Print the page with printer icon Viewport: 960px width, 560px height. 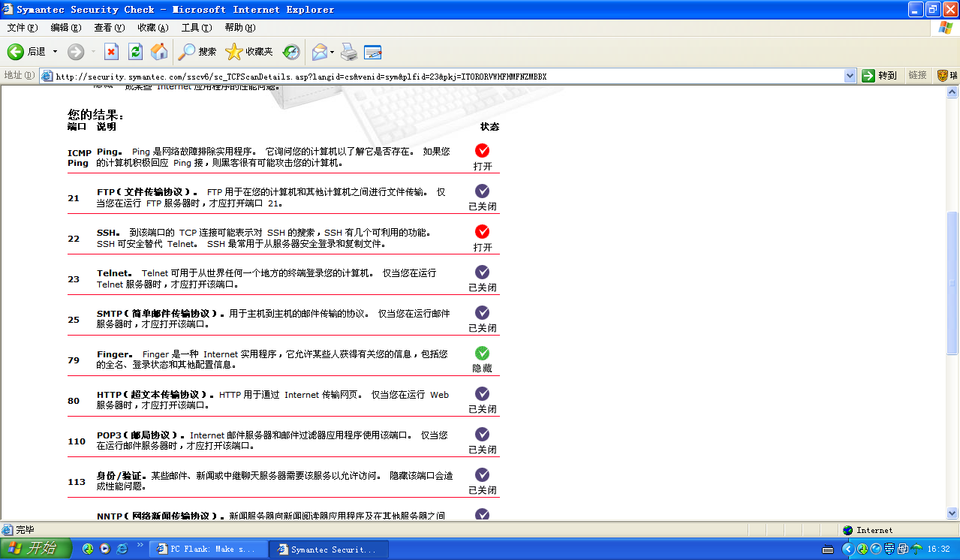click(349, 52)
